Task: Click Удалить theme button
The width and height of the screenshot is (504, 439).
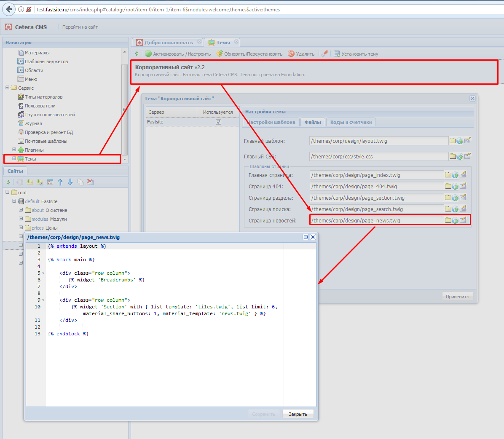Action: click(301, 54)
